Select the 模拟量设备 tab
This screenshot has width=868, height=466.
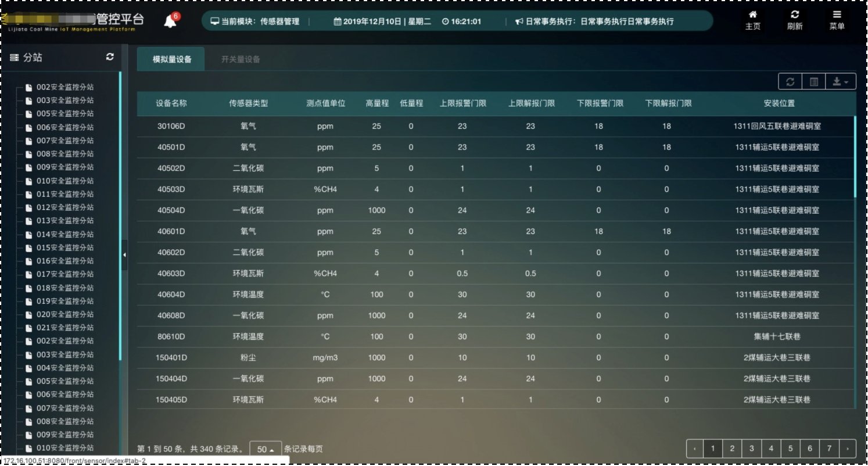click(x=171, y=59)
